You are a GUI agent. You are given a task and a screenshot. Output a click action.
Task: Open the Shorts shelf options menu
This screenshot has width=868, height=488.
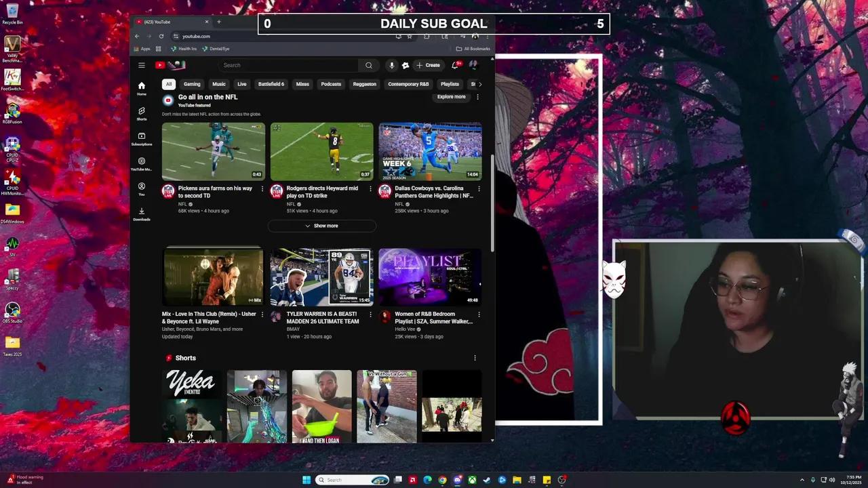click(x=475, y=358)
